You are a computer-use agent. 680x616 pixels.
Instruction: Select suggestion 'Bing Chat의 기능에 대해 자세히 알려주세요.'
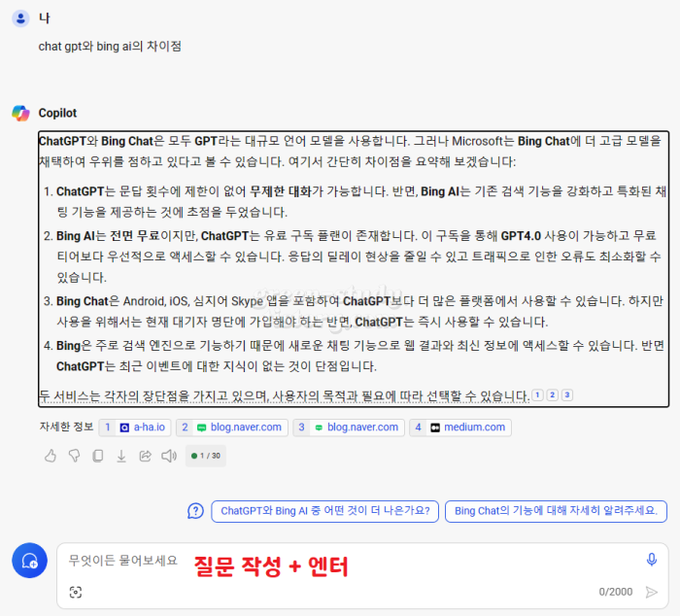(556, 511)
